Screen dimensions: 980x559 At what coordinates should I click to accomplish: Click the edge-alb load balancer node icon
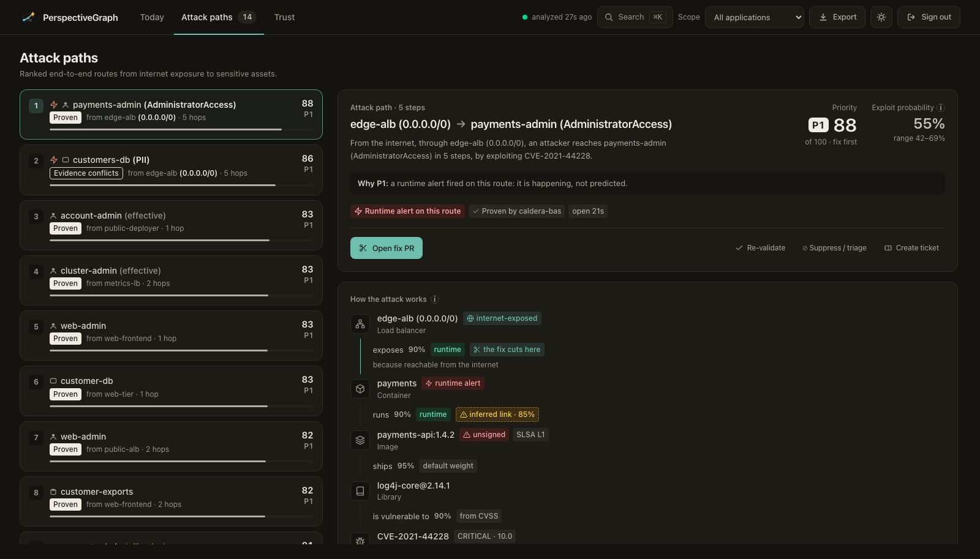coord(360,324)
